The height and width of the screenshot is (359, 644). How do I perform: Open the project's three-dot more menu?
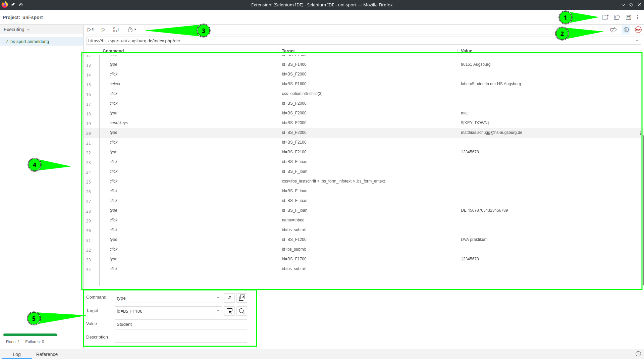638,17
